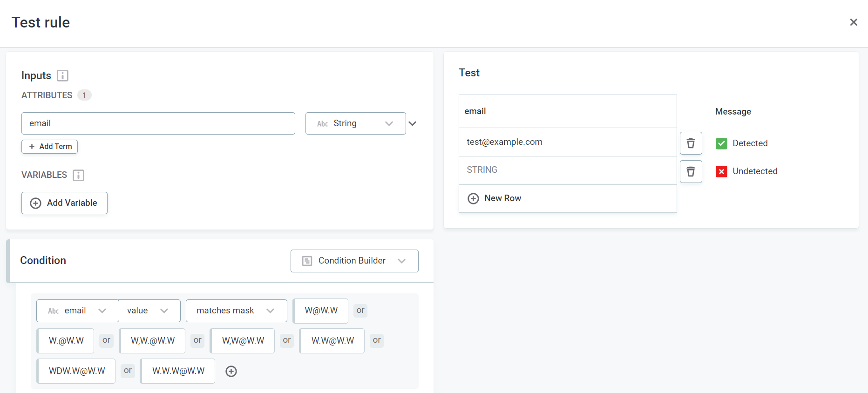Close the Test rule dialog

tap(853, 22)
